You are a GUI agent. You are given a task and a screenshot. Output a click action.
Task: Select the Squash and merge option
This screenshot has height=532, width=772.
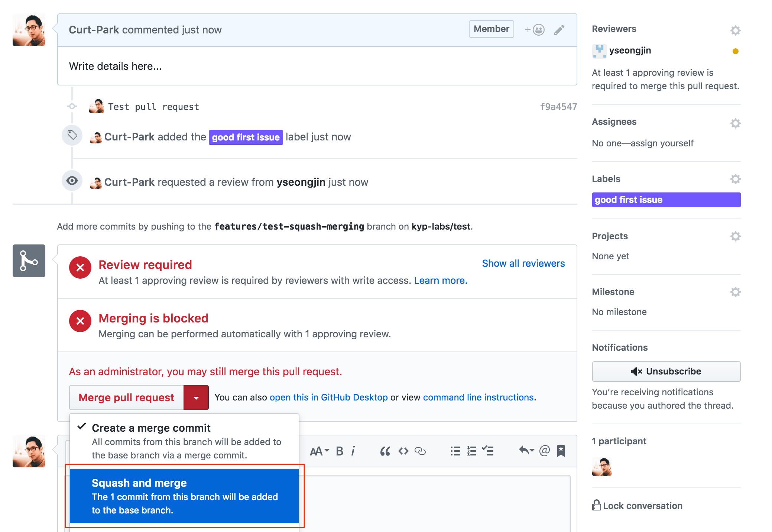tap(184, 496)
